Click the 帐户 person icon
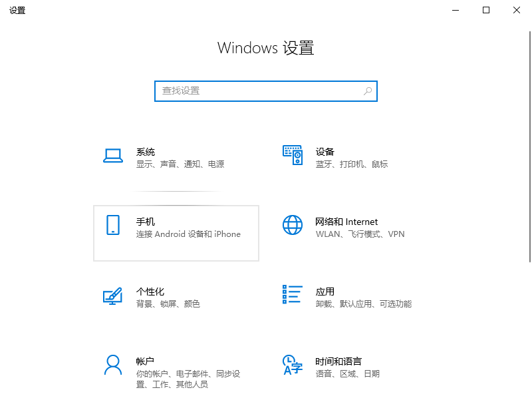 click(x=113, y=365)
